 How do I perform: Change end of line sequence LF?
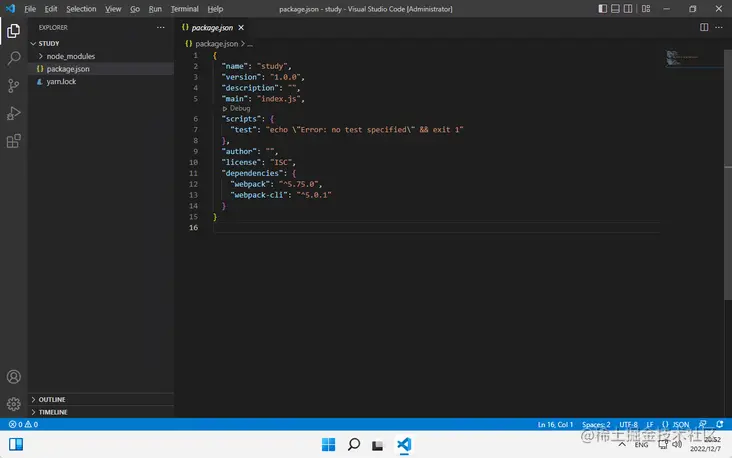(650, 424)
